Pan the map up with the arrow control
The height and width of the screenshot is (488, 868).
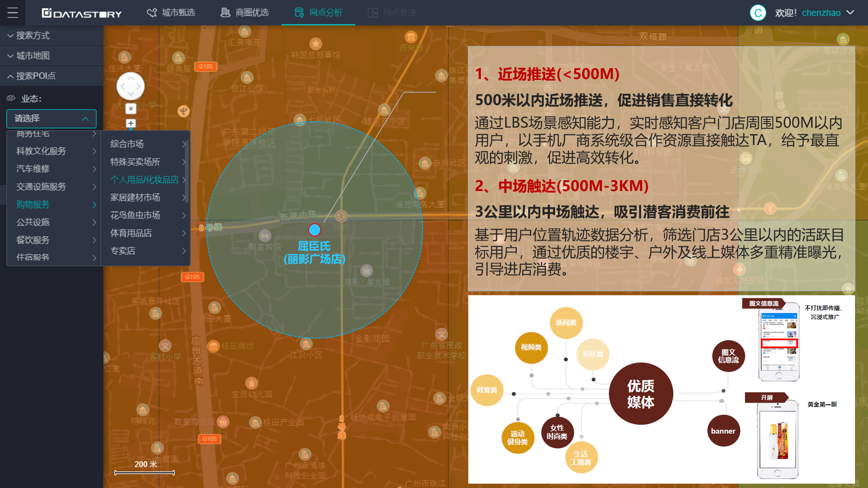click(130, 78)
